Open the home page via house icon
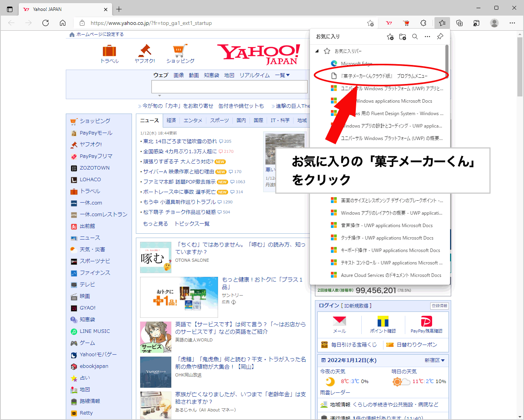Viewport: 524px width, 420px height. tap(63, 23)
